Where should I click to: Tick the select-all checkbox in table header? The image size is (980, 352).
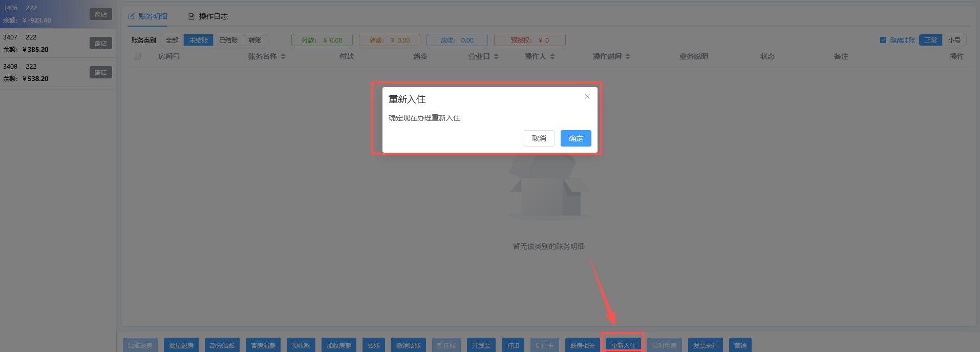[x=137, y=56]
